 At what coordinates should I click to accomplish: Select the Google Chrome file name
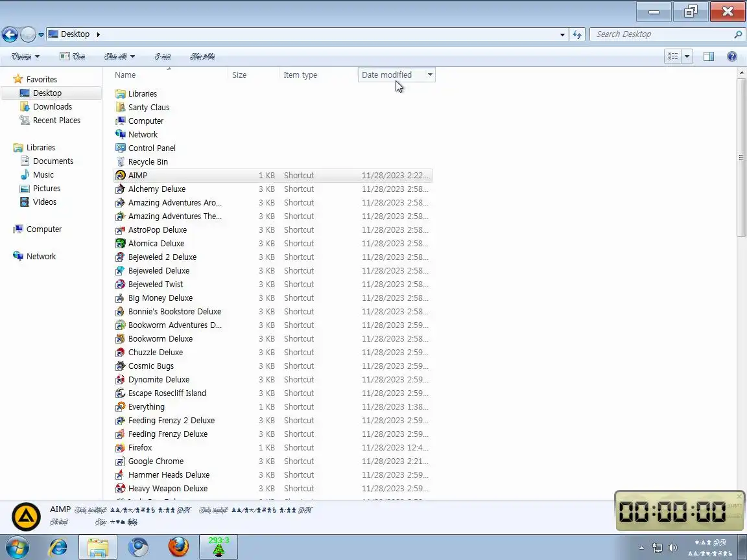pos(156,461)
